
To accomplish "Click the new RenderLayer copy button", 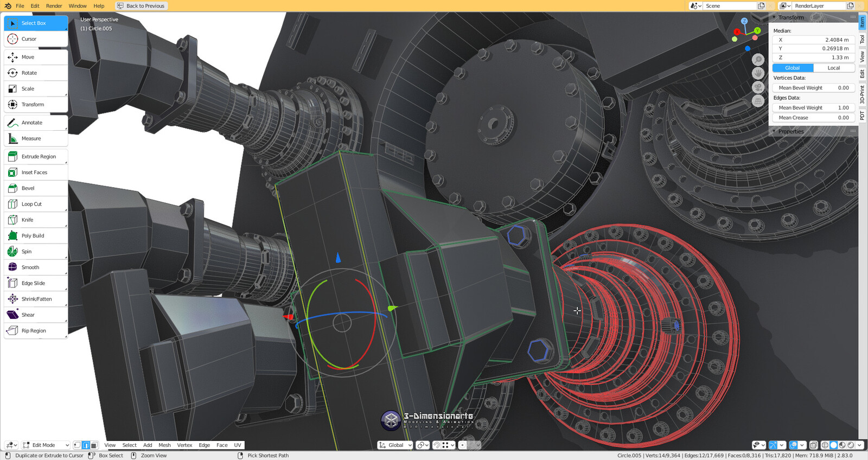I will [850, 6].
